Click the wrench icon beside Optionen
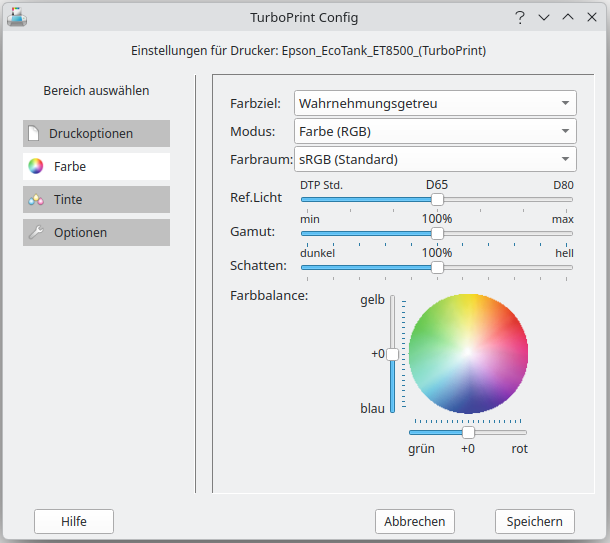Image resolution: width=610 pixels, height=543 pixels. (x=36, y=232)
